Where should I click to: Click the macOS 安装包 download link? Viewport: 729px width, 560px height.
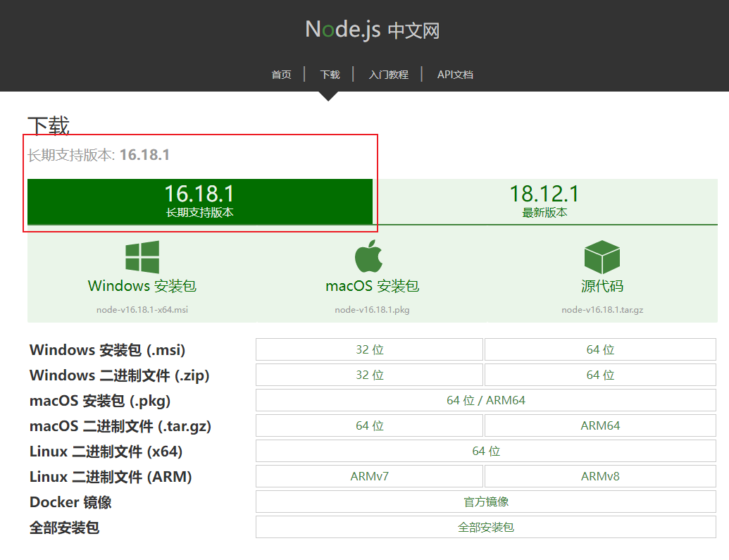pos(373,285)
